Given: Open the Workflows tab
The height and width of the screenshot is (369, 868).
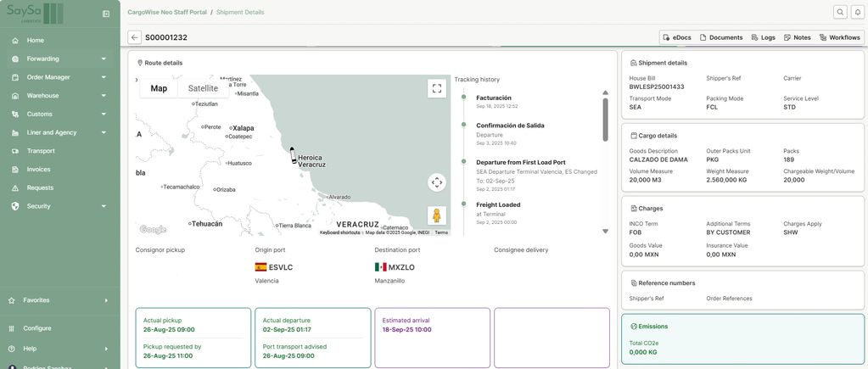Looking at the screenshot, I should (839, 37).
